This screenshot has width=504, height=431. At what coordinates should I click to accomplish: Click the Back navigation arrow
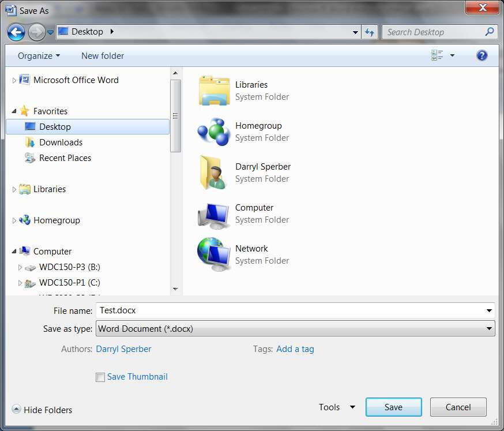[16, 32]
